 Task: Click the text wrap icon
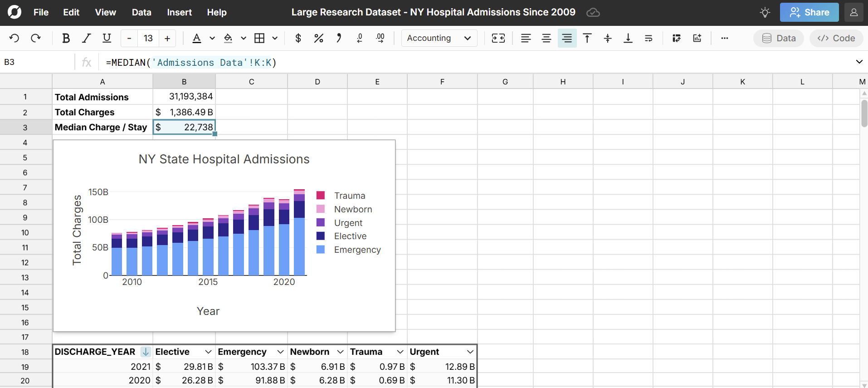click(x=649, y=38)
